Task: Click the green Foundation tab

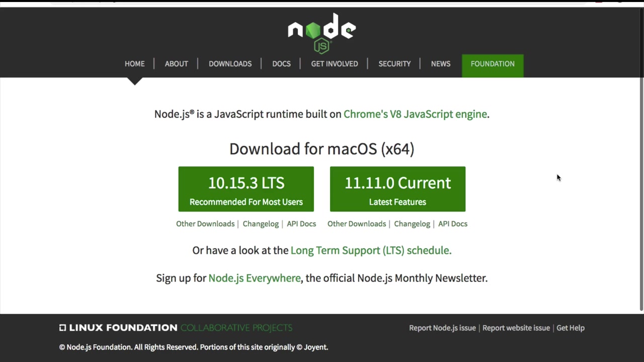Action: coord(493,64)
